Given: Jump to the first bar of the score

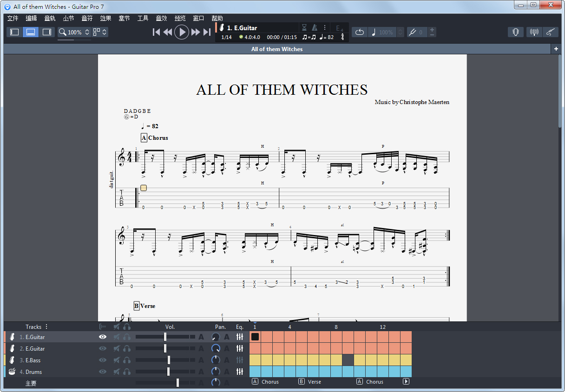Looking at the screenshot, I should click(157, 32).
